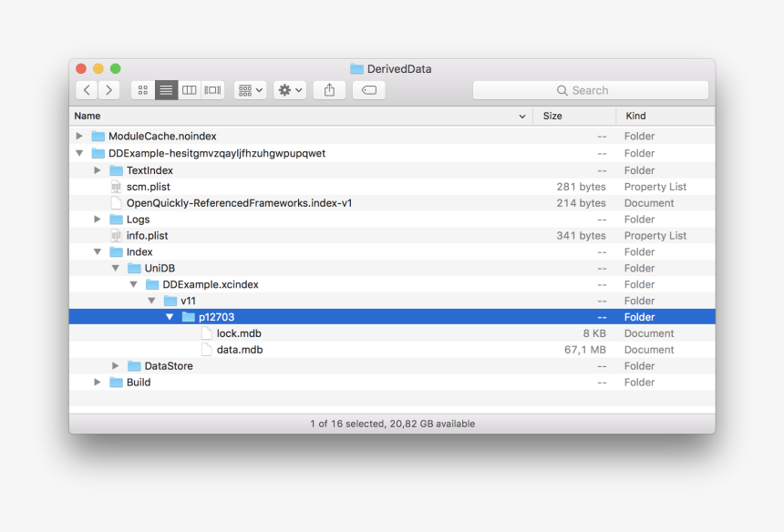Click the Share button
The width and height of the screenshot is (784, 532).
(329, 90)
